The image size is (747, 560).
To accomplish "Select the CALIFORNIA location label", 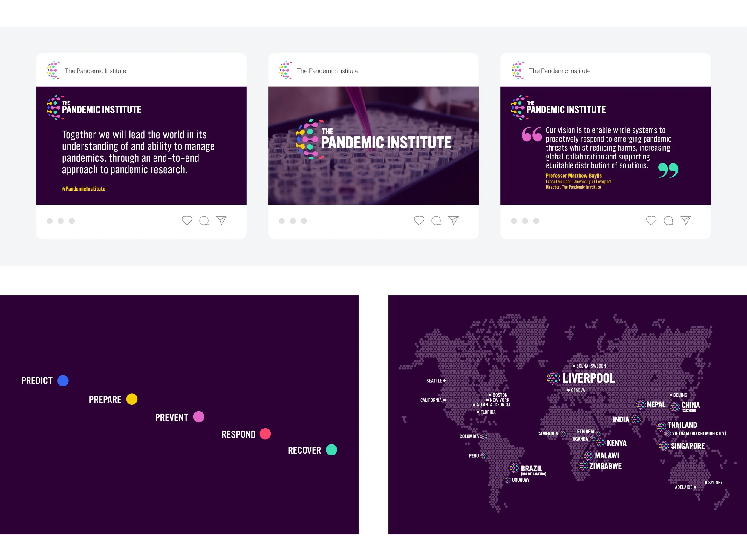I will tap(431, 400).
